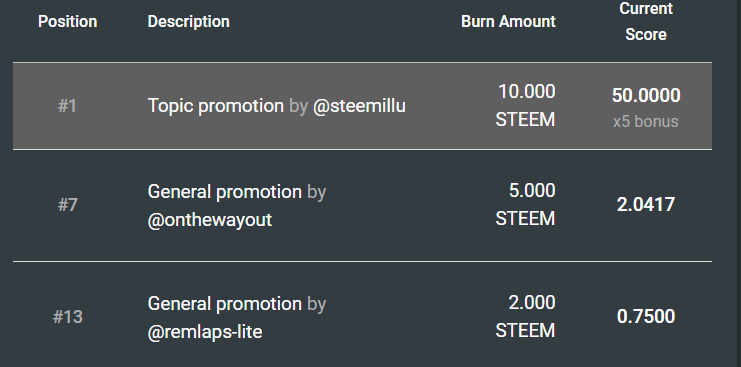Click the 2.0417 score value
Image resolution: width=741 pixels, height=367 pixels.
[646, 205]
